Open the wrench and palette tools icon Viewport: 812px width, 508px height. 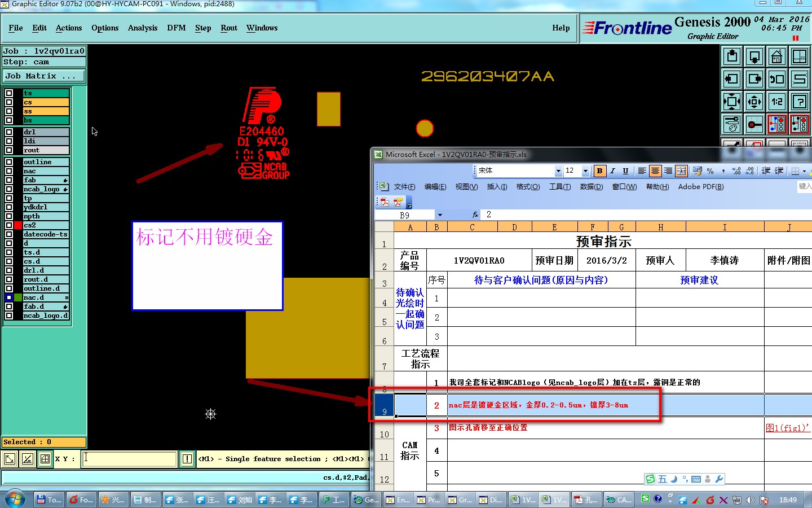(x=732, y=124)
